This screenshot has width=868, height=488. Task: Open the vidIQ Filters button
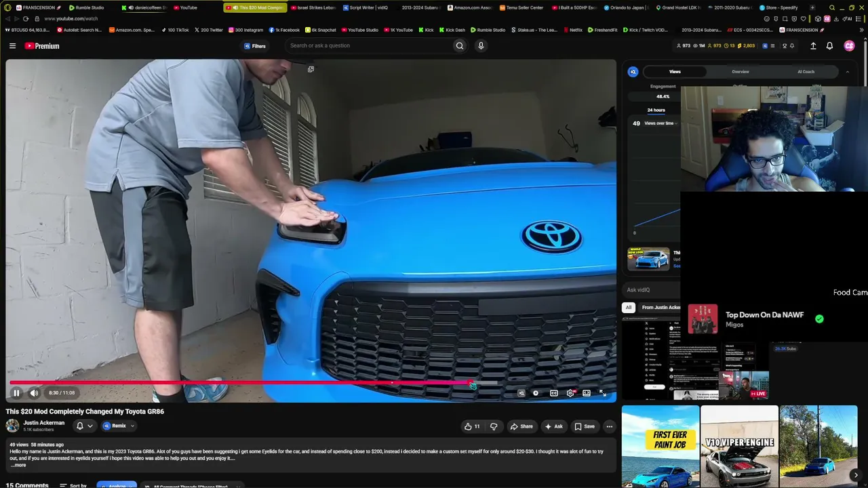point(255,46)
